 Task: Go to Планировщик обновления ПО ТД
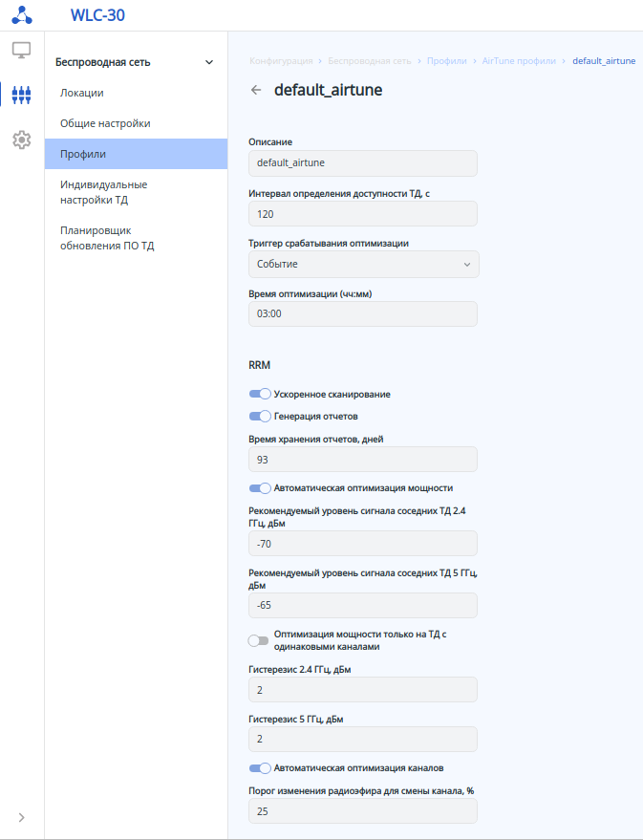[107, 238]
